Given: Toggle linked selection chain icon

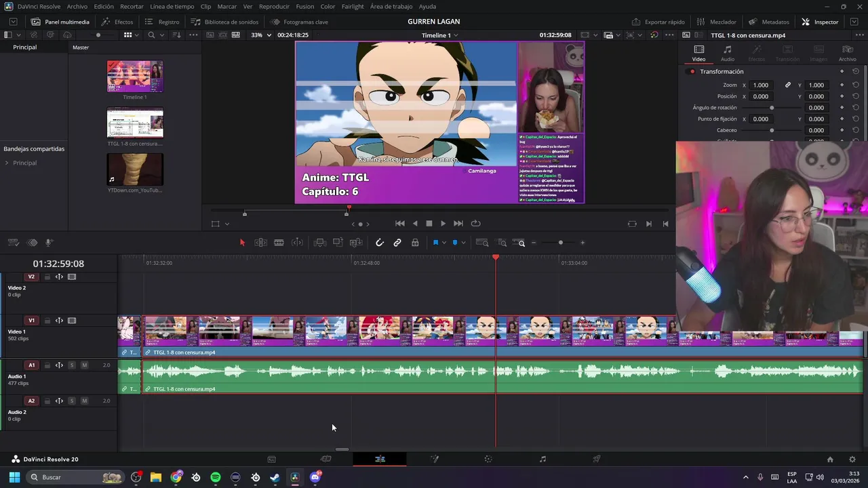Looking at the screenshot, I should coord(397,243).
